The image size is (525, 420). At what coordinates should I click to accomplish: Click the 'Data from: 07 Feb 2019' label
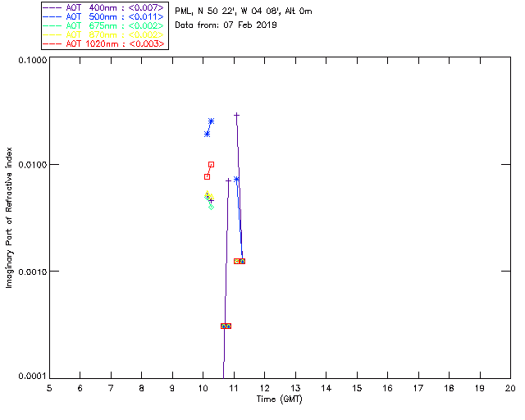pos(226,25)
